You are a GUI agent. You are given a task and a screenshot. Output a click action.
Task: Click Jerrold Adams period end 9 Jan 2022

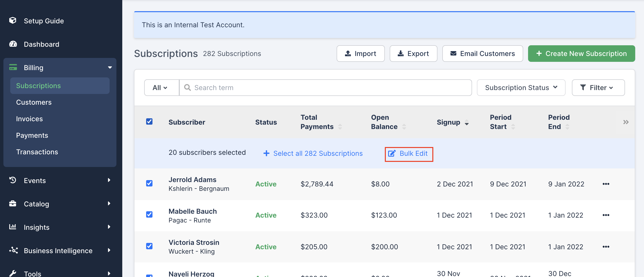(x=566, y=184)
